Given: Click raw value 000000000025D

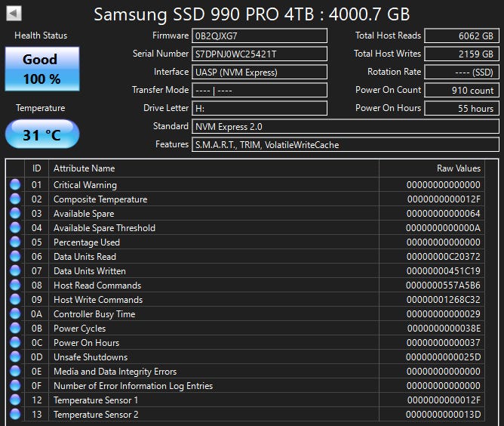Looking at the screenshot, I should pyautogui.click(x=443, y=357).
